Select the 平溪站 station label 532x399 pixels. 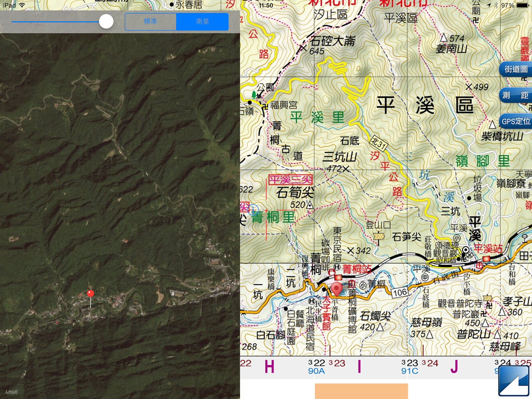point(488,249)
